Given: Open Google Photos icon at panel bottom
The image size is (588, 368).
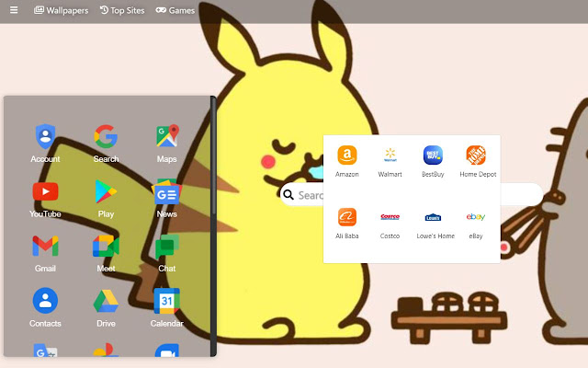Looking at the screenshot, I should pos(106,350).
